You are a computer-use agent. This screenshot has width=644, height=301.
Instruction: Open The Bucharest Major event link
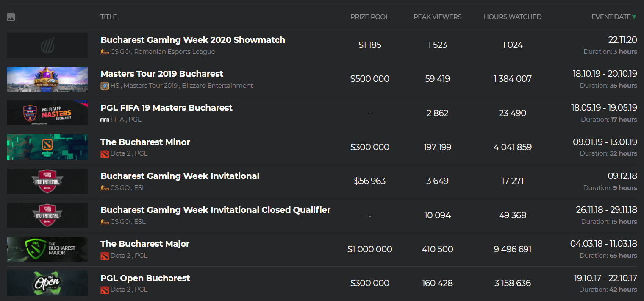144,244
